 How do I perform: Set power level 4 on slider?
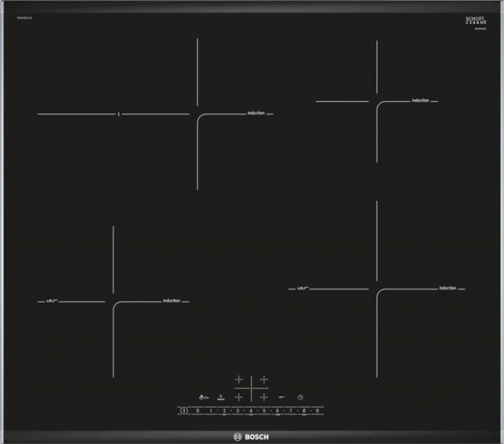point(251,410)
